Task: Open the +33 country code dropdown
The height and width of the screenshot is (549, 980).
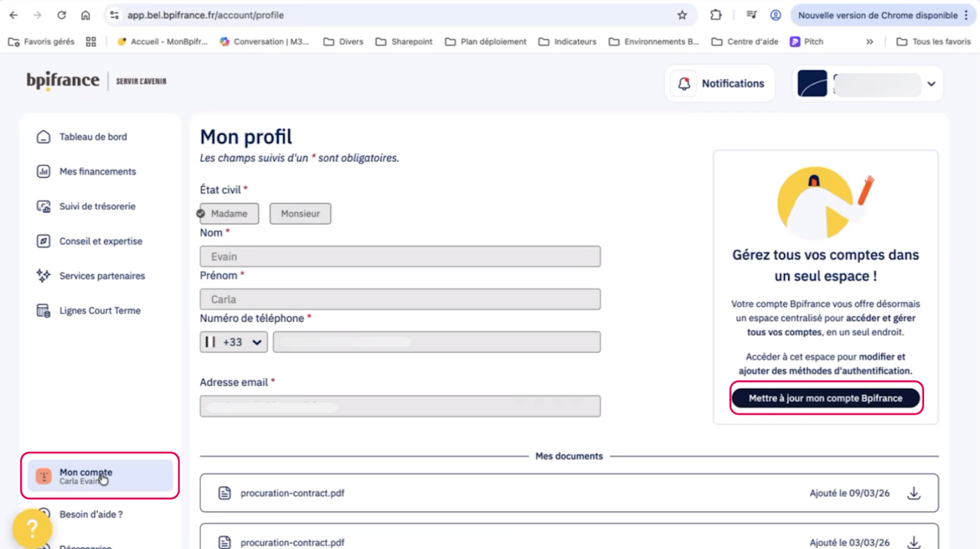Action: 234,342
